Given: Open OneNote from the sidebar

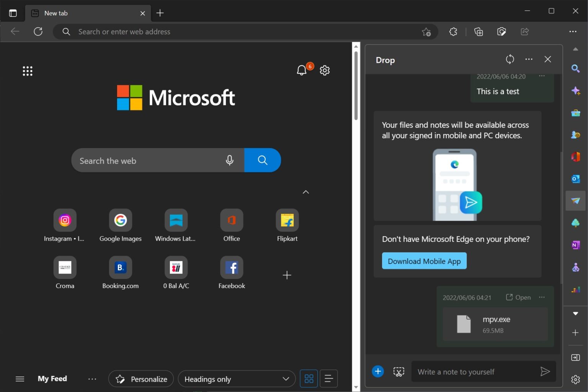Looking at the screenshot, I should pos(576,245).
